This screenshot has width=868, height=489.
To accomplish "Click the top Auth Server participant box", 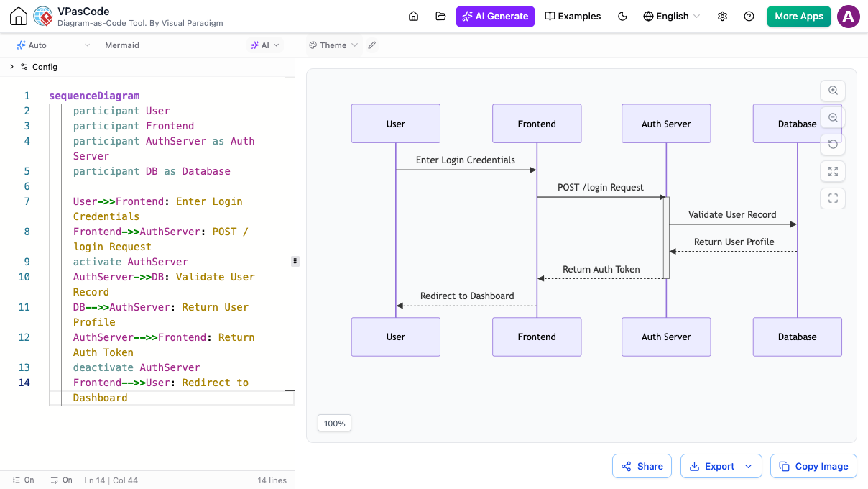I will coord(666,124).
